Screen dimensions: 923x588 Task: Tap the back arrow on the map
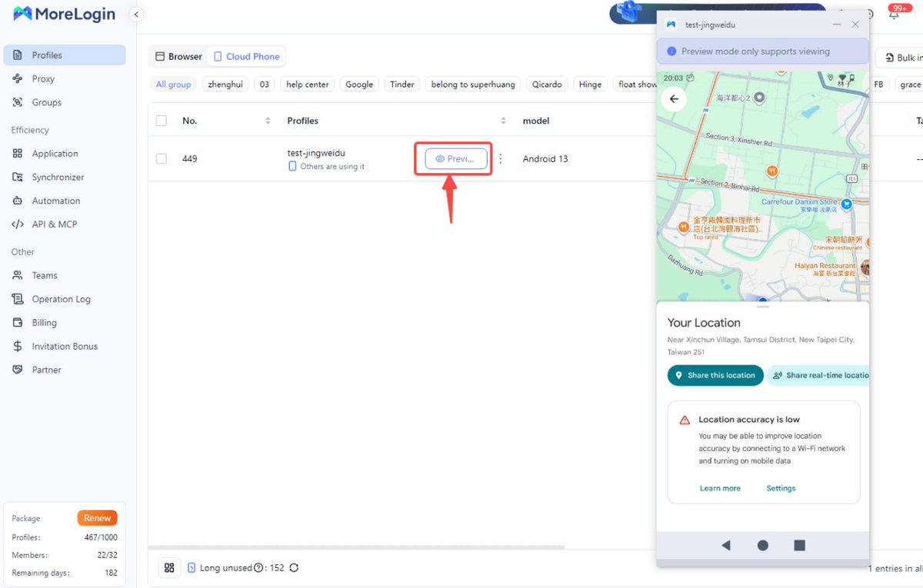[x=674, y=98]
